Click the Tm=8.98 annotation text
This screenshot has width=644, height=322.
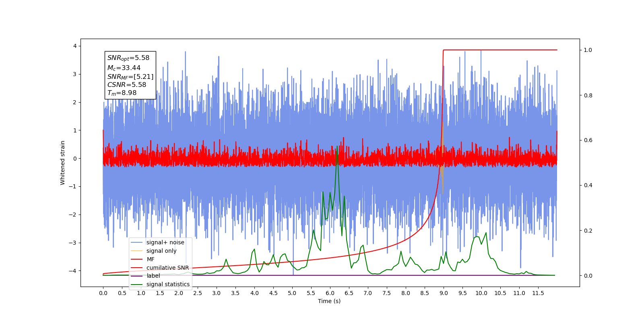click(122, 93)
